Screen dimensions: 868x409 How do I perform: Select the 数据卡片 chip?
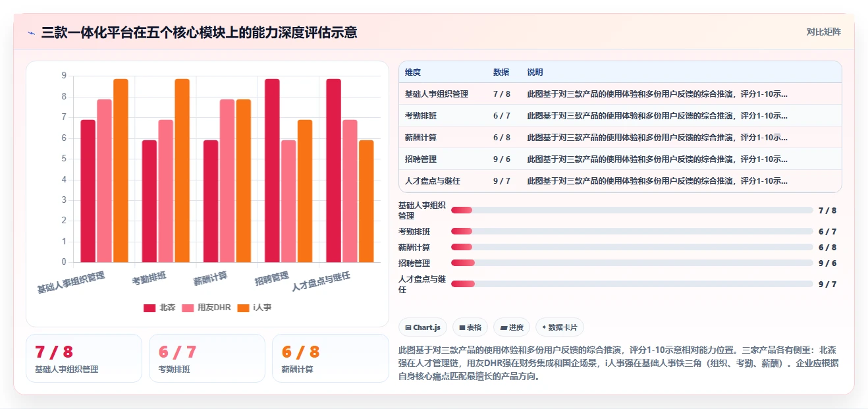point(559,327)
